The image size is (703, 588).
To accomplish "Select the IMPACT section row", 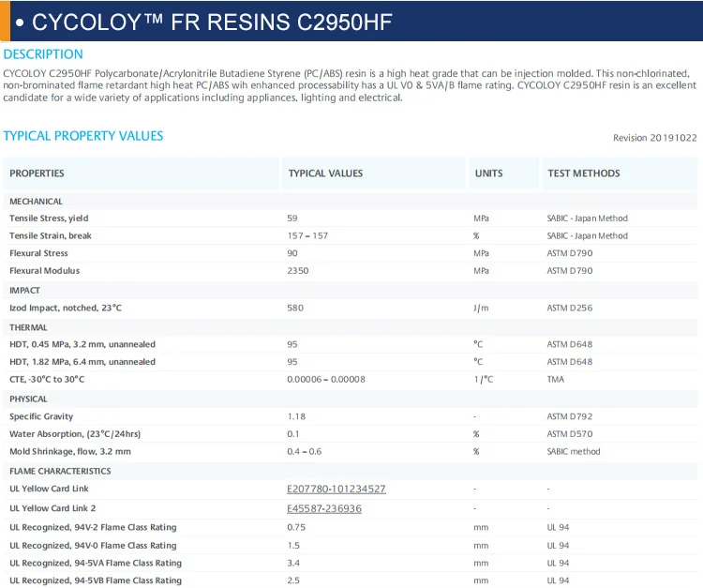I will 25,291.
